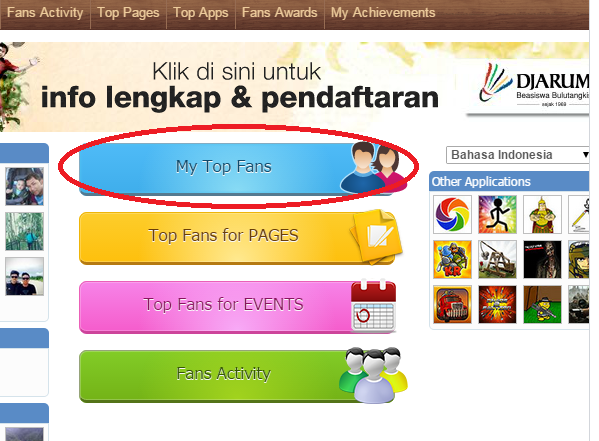Open the KR knights game icon
This screenshot has width=599, height=441.
(452, 259)
